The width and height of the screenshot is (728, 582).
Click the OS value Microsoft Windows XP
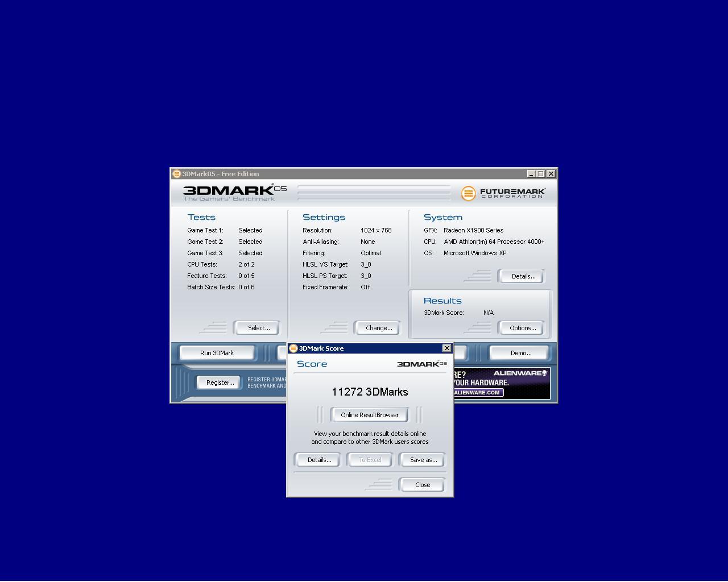(475, 253)
